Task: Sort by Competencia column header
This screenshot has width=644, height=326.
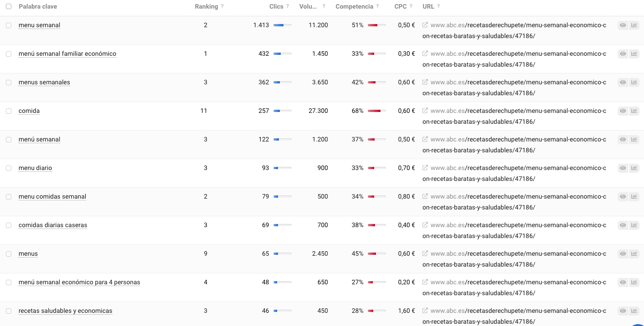Action: click(354, 7)
